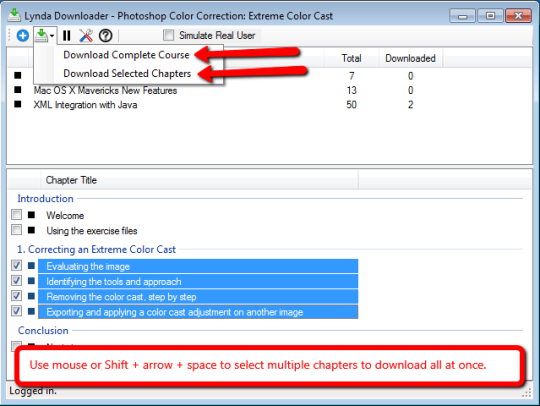Collapse the Correcting an Extreme Color Cast group

tap(96, 249)
